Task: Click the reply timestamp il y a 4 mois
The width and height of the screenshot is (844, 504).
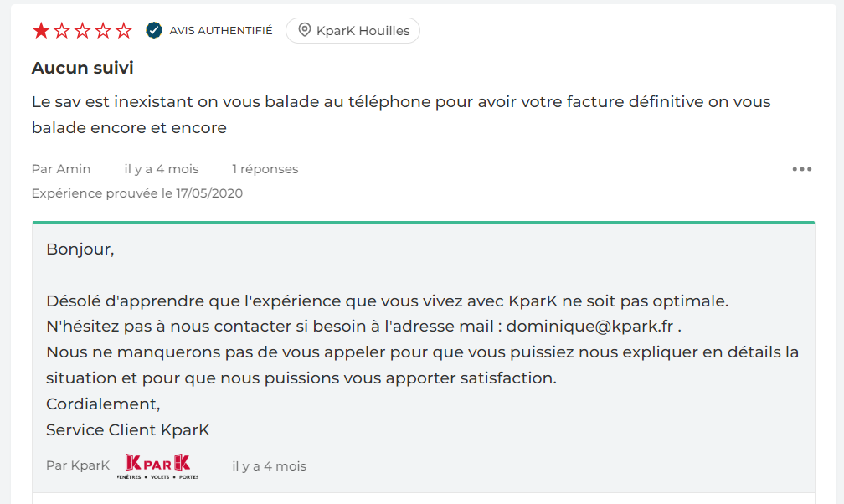Action: (269, 465)
